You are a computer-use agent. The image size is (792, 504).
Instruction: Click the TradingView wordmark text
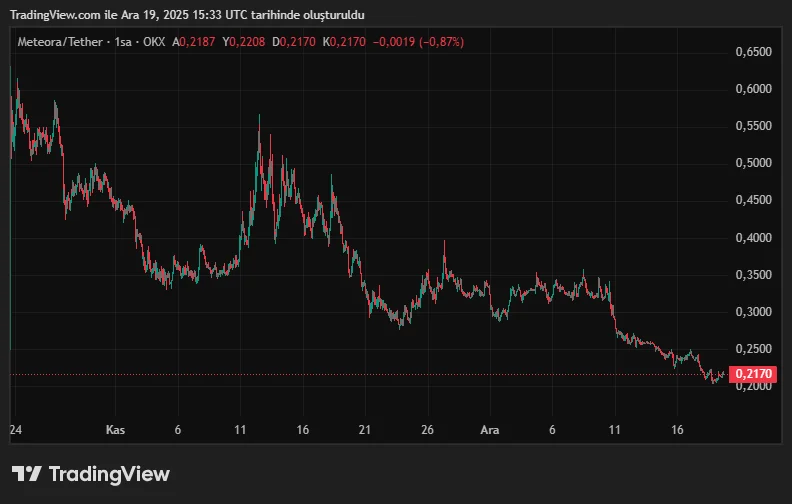[x=109, y=474]
